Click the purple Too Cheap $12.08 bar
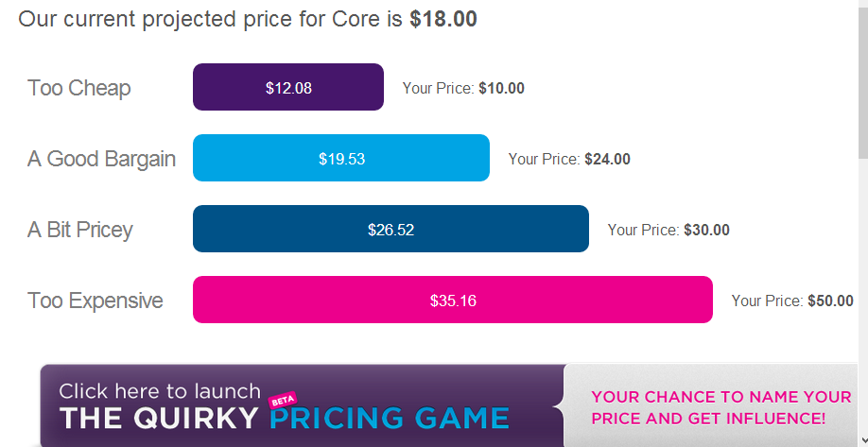 (287, 87)
